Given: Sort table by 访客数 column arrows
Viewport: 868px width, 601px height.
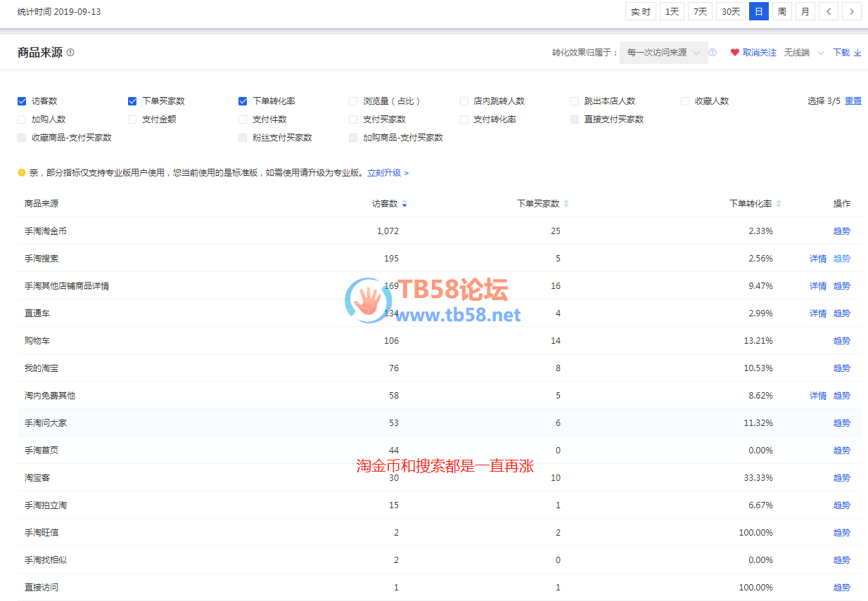Looking at the screenshot, I should tap(404, 204).
